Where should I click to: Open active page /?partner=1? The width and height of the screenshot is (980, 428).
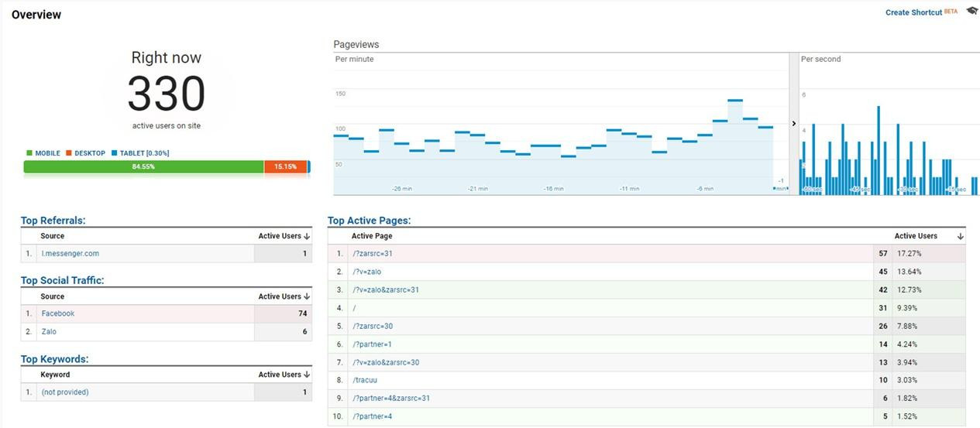click(x=372, y=344)
